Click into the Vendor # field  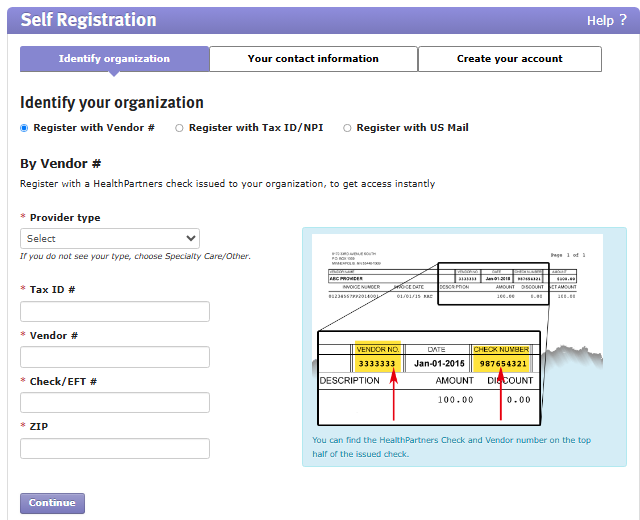(115, 357)
